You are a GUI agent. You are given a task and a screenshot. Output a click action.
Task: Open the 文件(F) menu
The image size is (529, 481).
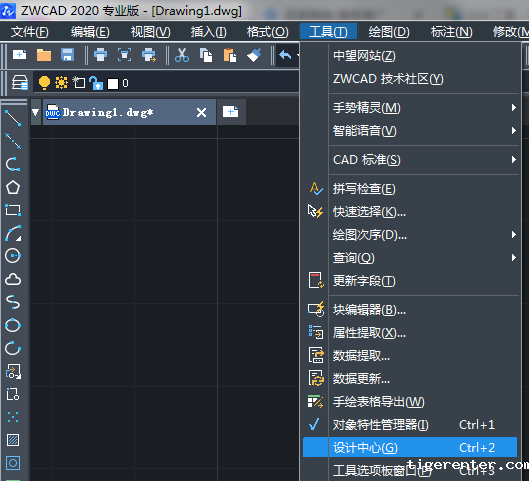click(30, 32)
